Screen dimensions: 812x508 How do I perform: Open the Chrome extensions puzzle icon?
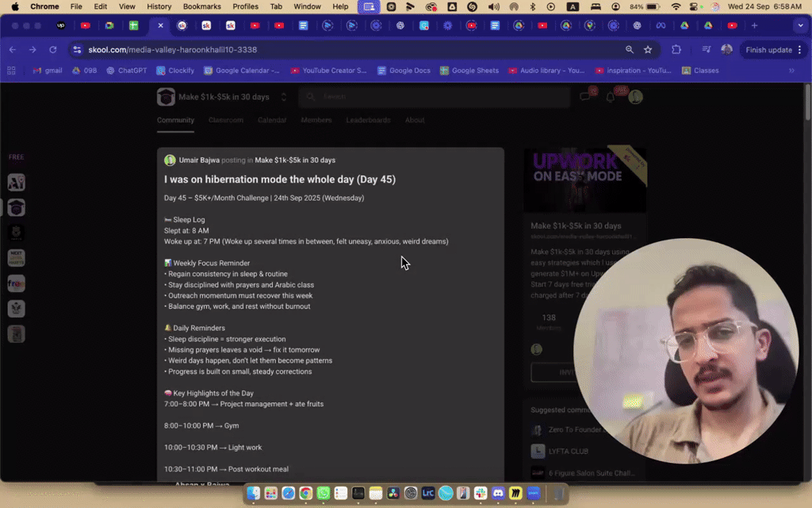point(676,50)
